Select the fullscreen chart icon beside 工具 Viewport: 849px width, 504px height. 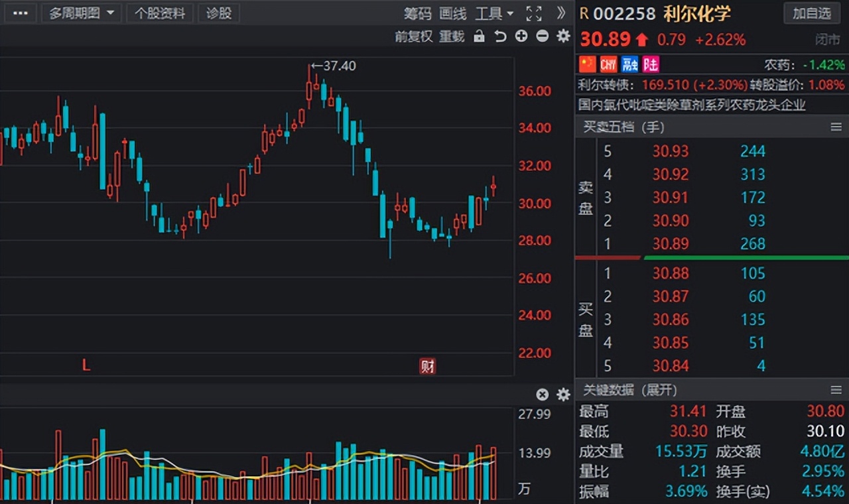click(x=533, y=13)
